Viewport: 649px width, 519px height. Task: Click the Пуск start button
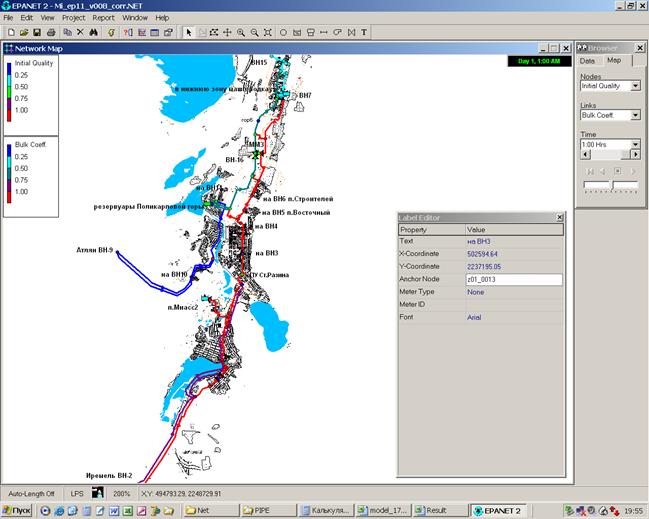(17, 510)
